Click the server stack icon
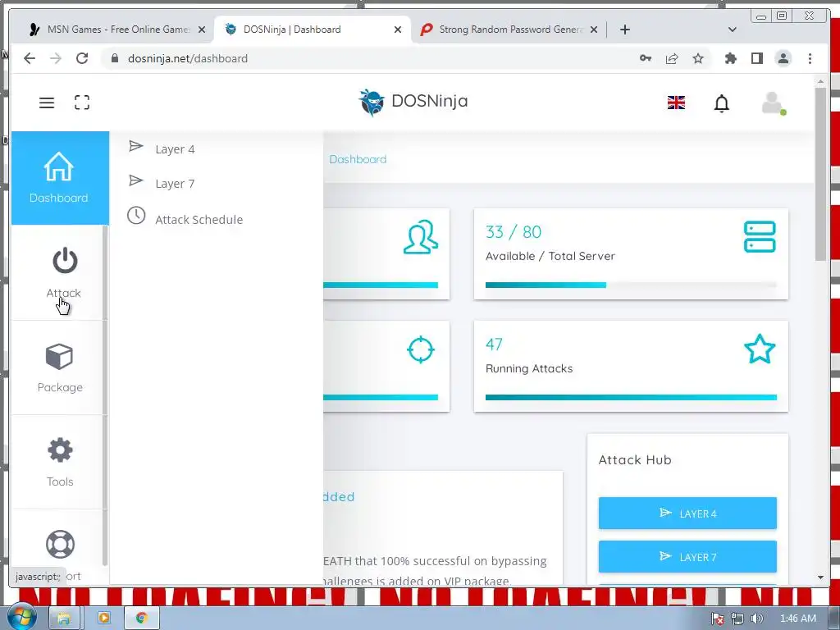Screen dimensions: 840x630 (x=760, y=237)
